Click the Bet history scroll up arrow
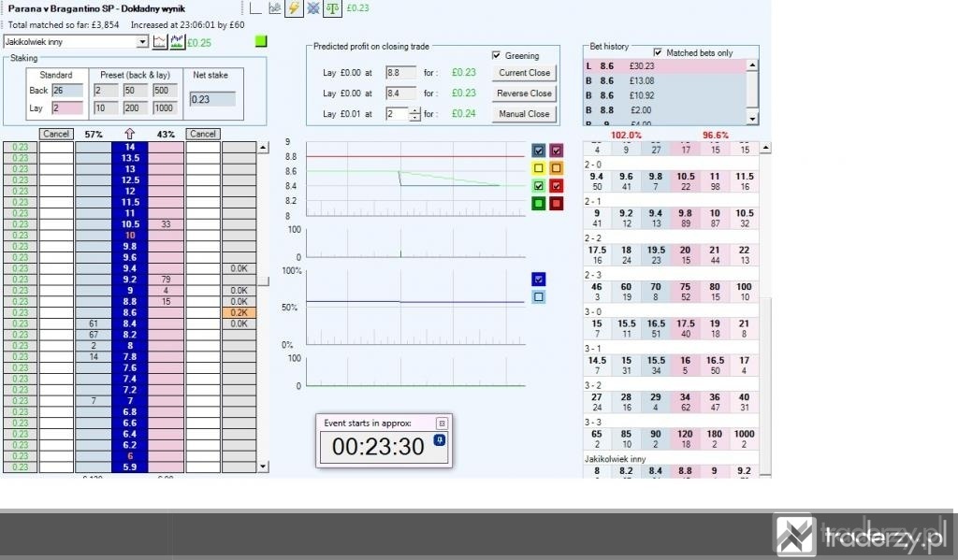This screenshot has height=560, width=958. point(753,65)
